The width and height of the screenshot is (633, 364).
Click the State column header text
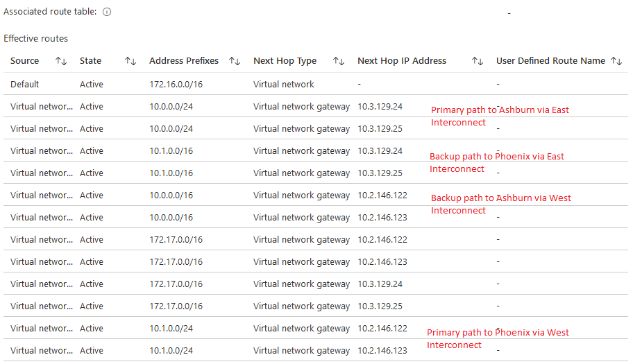pyautogui.click(x=91, y=61)
